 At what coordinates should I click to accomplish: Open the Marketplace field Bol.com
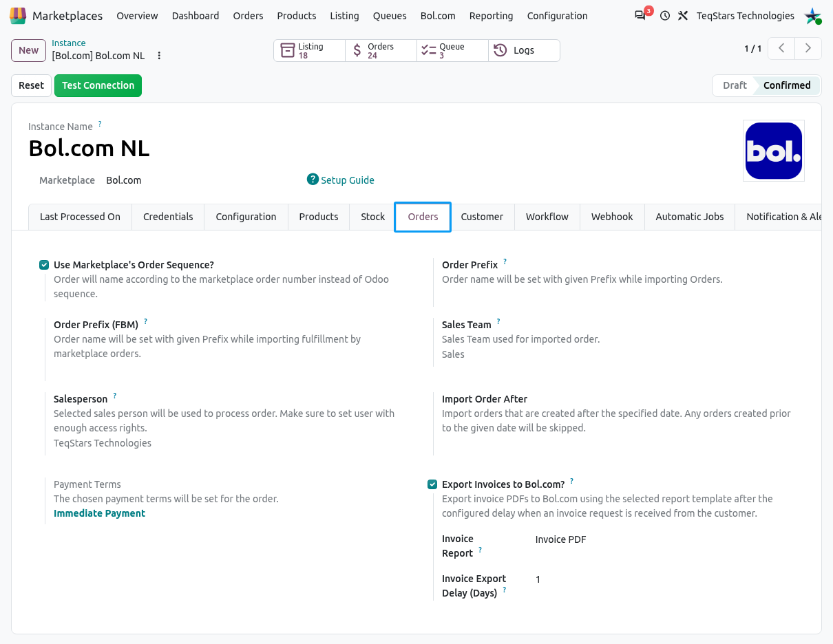click(124, 180)
